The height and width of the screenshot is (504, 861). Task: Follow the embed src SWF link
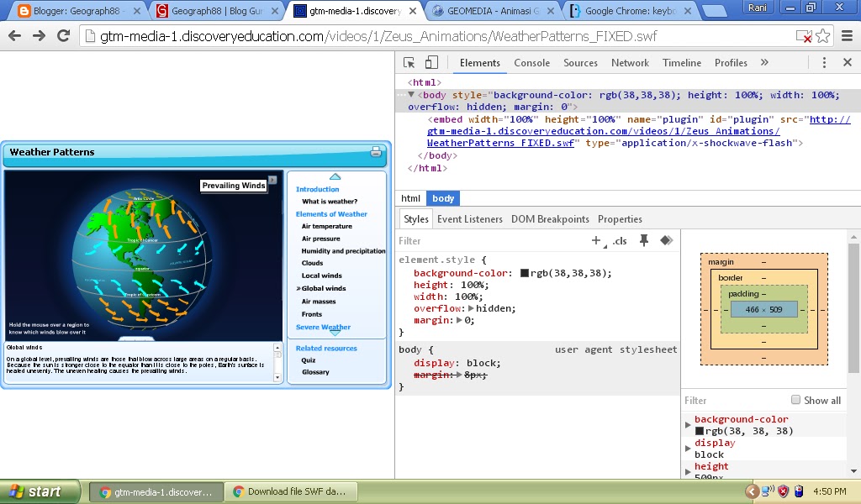pos(603,131)
